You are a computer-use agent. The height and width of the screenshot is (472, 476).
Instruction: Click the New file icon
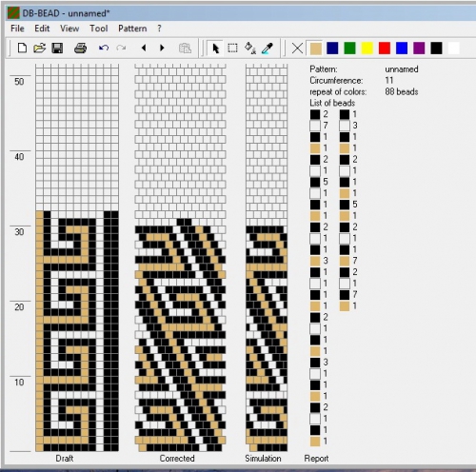[22, 49]
